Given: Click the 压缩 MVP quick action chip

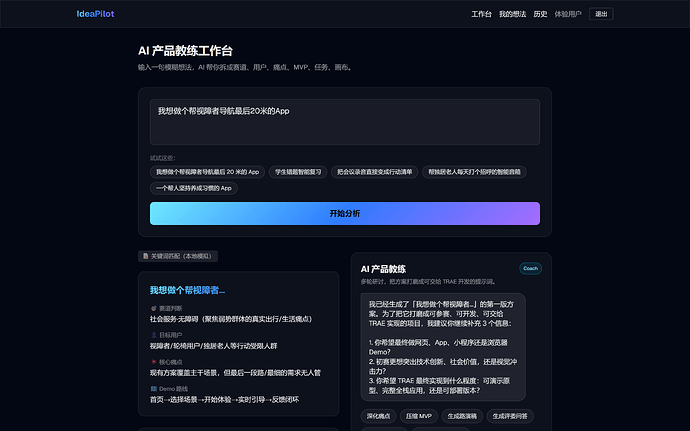Looking at the screenshot, I should pos(418,416).
